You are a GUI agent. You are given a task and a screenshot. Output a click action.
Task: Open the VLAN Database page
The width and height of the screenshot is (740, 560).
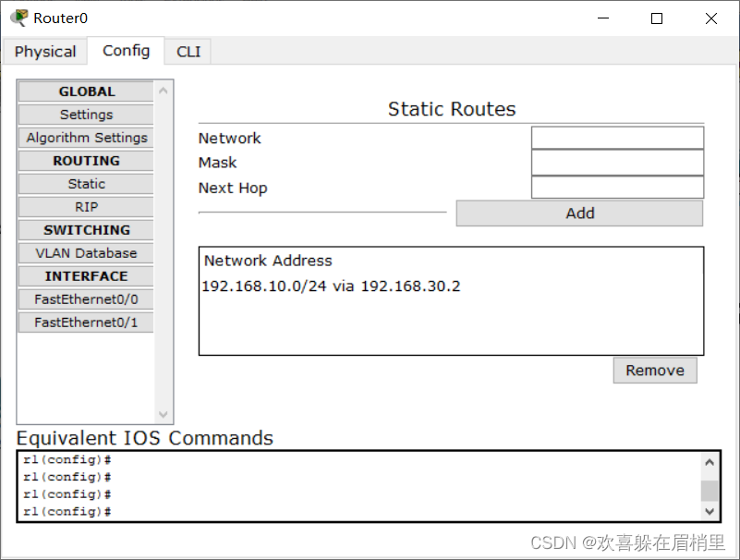coord(86,253)
